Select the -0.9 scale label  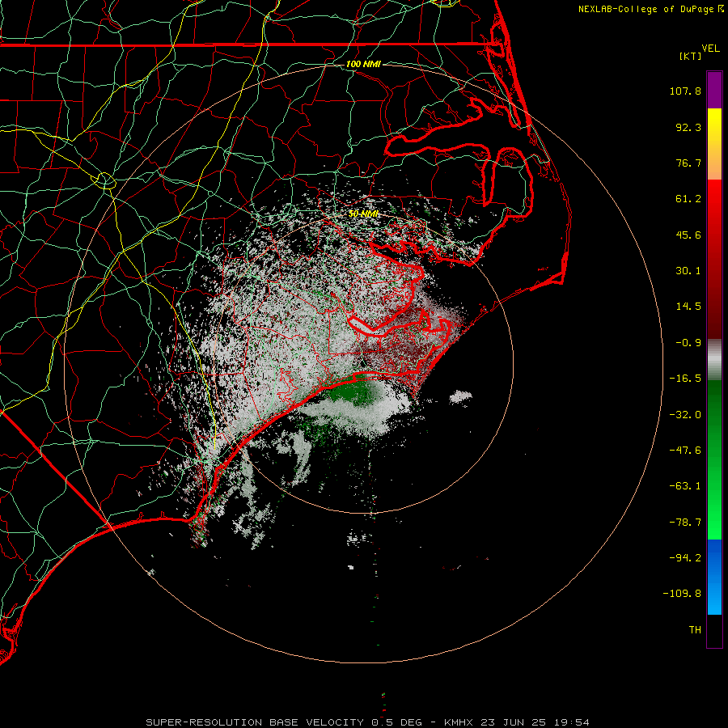click(x=688, y=343)
